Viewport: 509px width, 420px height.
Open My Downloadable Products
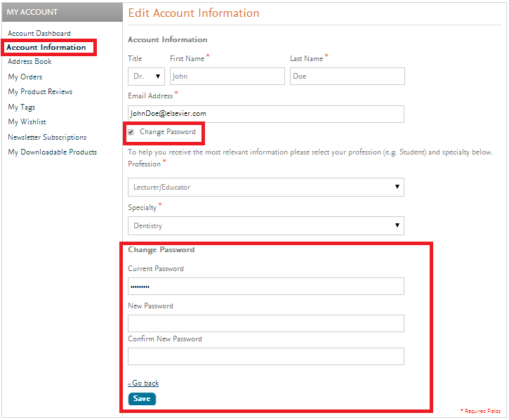coord(53,152)
